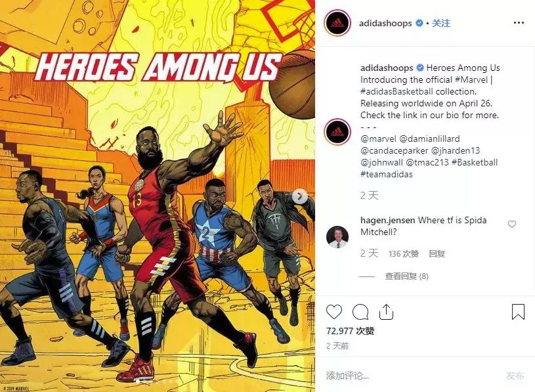Open @jharden13 mention link
This screenshot has width=535, height=392.
[456, 150]
